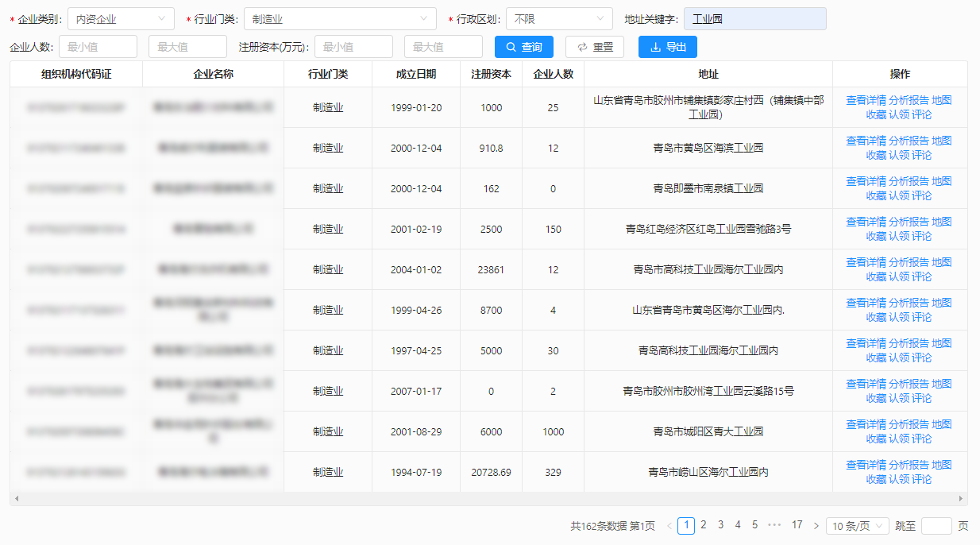980x545 pixels.
Task: Open 地图 for the 城阳区青大工业园 row
Action: click(941, 424)
